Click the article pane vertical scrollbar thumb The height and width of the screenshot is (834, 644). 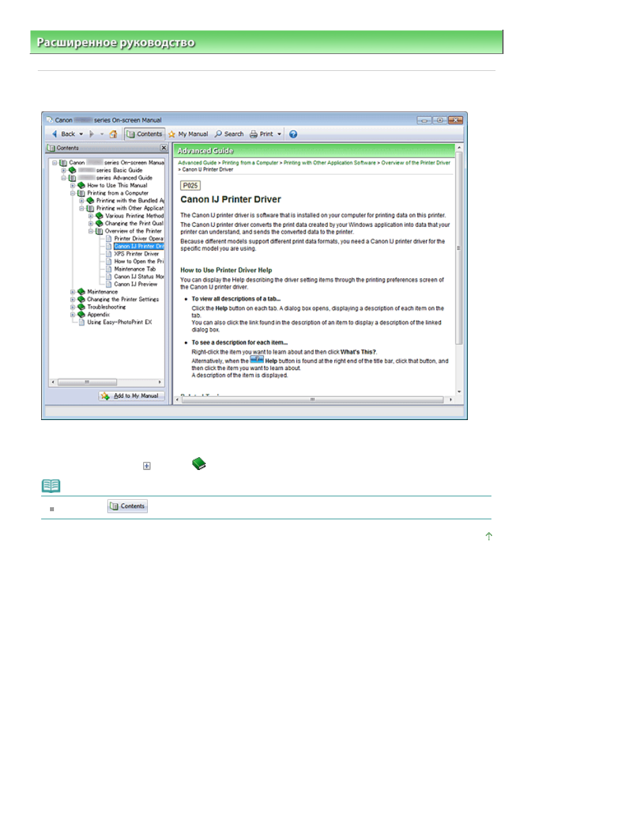tap(459, 249)
